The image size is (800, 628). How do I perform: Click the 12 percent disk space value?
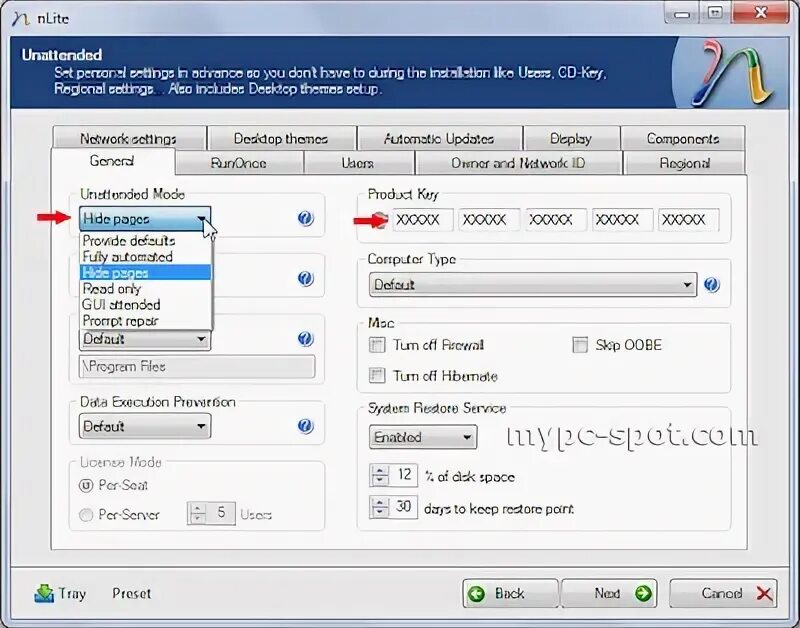[405, 475]
